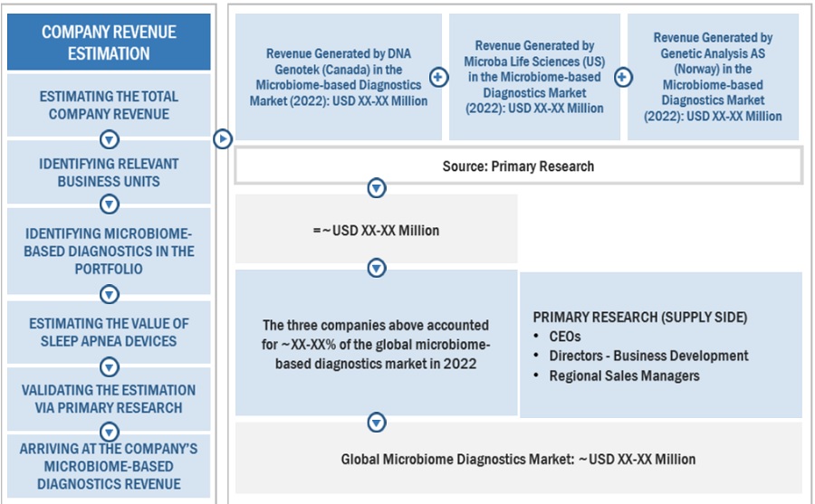Click the Source: Primary Research bar
Screen dimensions: 815x504
[518, 166]
